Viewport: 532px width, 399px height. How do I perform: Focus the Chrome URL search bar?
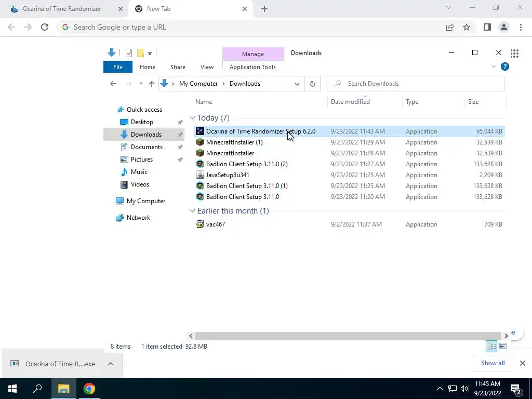pyautogui.click(x=251, y=27)
